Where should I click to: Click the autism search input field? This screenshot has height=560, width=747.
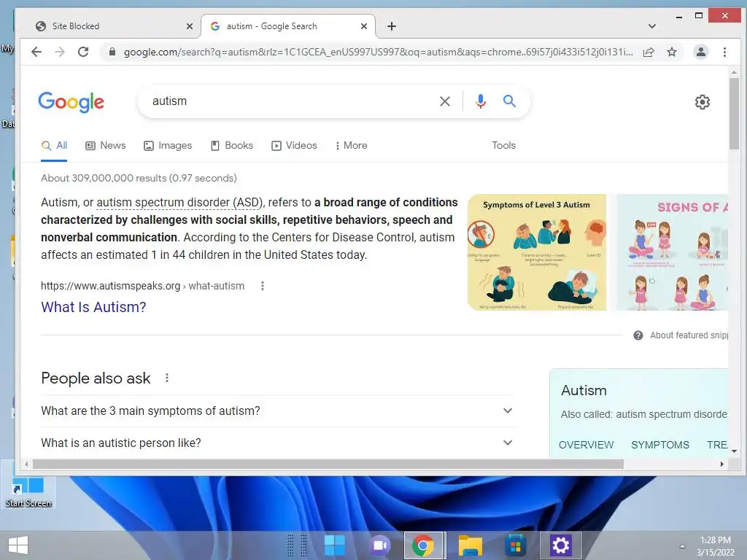290,101
